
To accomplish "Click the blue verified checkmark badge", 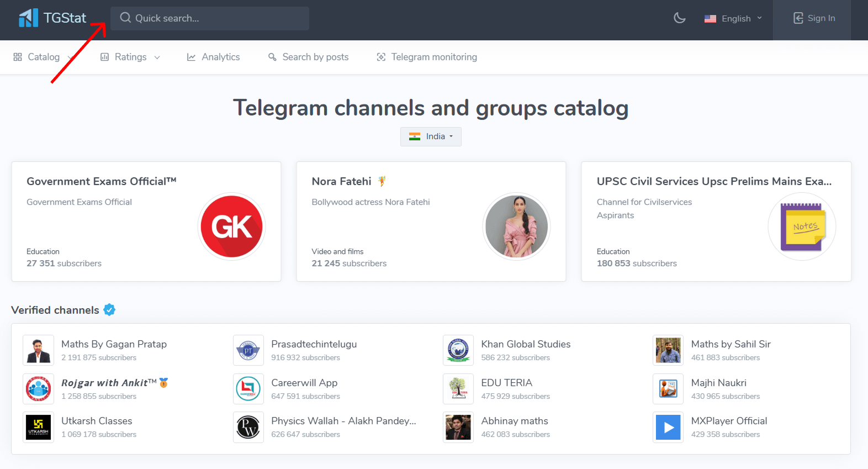I will (109, 310).
